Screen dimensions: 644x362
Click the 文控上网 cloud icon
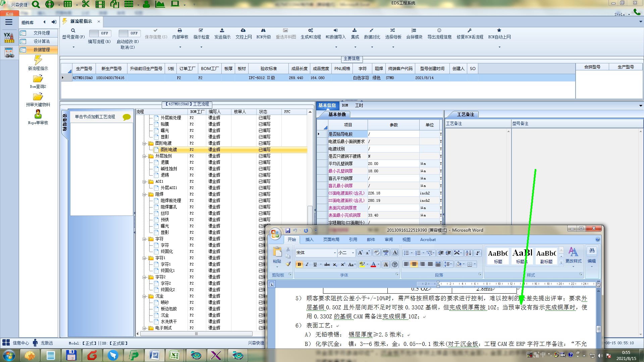(x=243, y=31)
